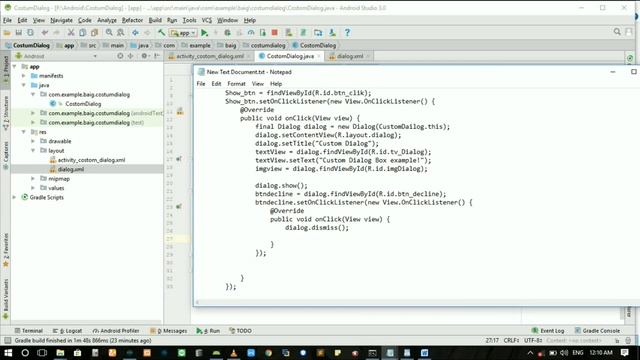Open the Logcat tool window
The image size is (640, 360).
pyautogui.click(x=67, y=331)
